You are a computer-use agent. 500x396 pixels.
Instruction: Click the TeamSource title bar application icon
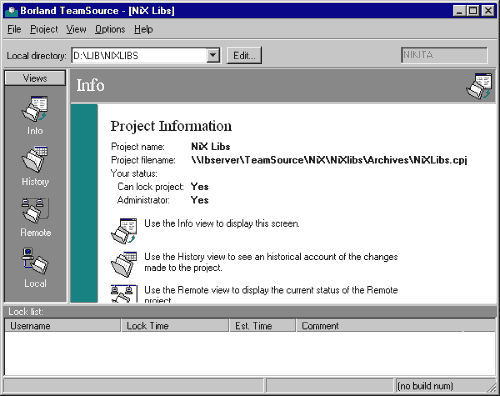12,11
